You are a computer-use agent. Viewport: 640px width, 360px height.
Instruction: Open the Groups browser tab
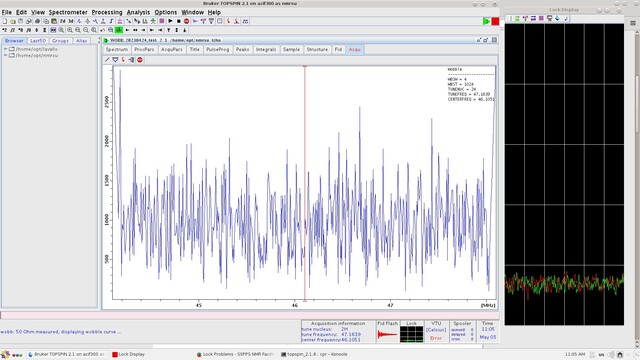pos(60,41)
